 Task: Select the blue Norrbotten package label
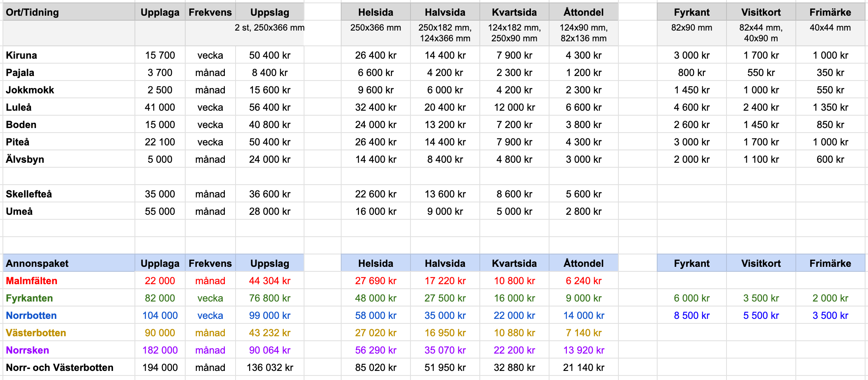(31, 316)
